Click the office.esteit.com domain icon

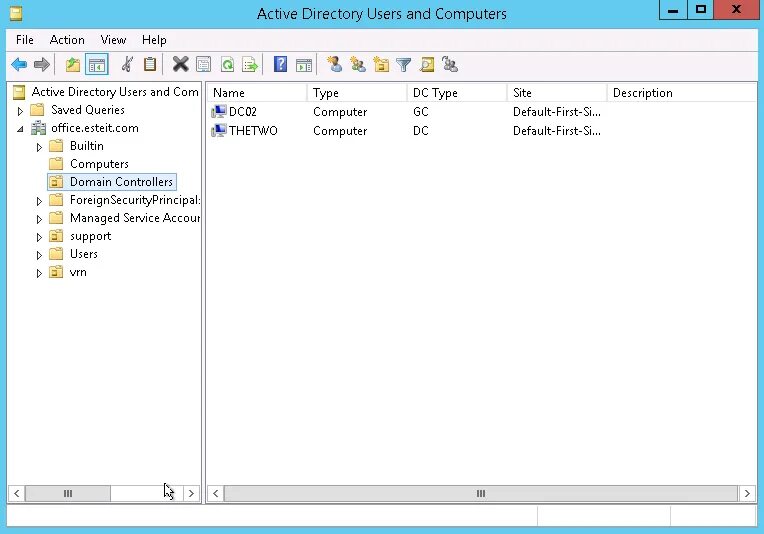point(38,128)
